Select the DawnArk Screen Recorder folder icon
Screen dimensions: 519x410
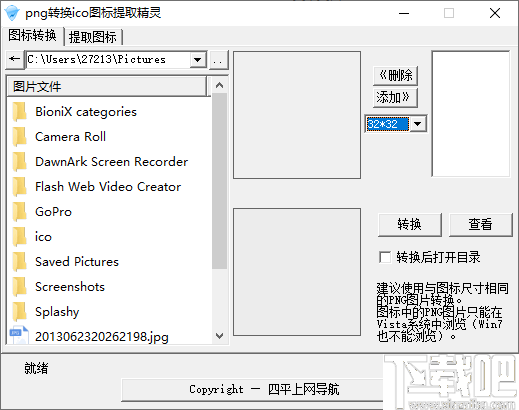[20, 162]
